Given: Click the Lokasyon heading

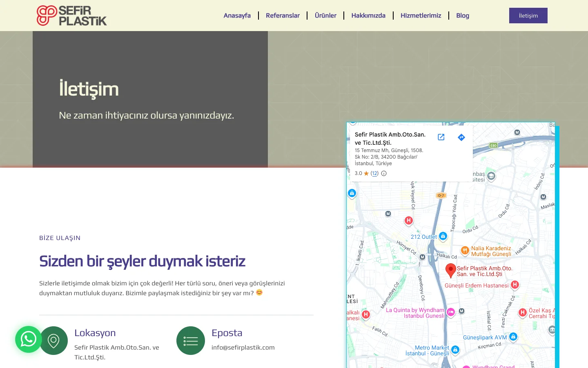Looking at the screenshot, I should pos(95,333).
